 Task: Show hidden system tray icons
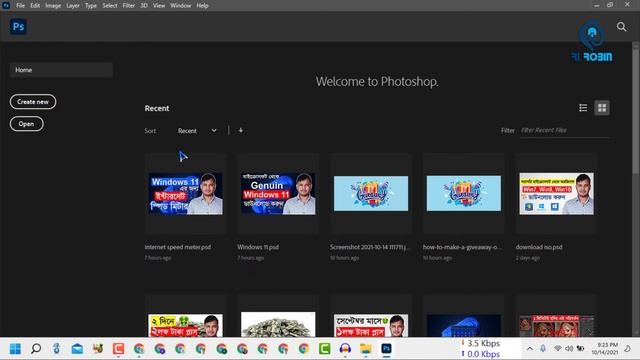(x=529, y=349)
